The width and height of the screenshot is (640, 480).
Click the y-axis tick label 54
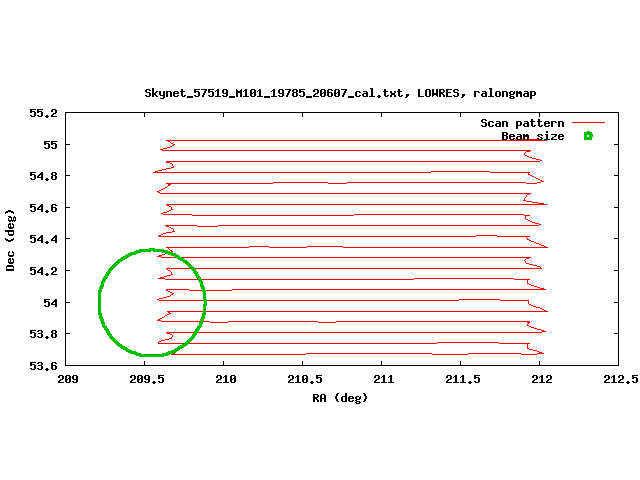[x=51, y=303]
